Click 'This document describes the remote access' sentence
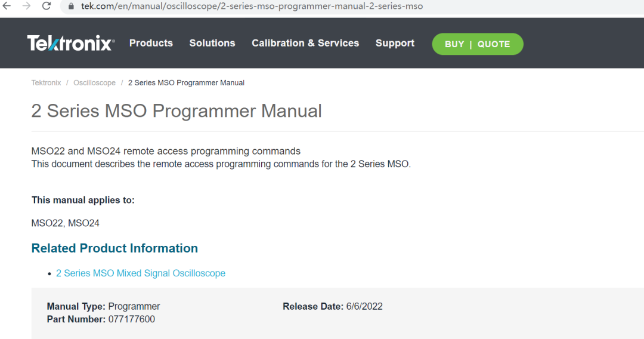Screen dimensions: 644x339 221,164
